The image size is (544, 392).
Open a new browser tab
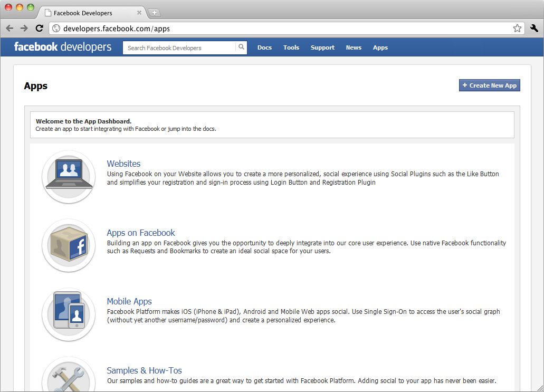pos(155,13)
